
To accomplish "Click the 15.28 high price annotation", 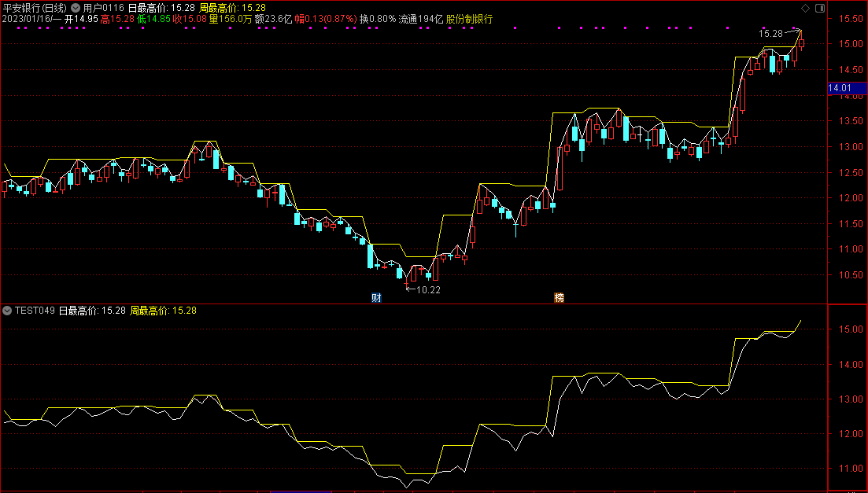I will pyautogui.click(x=770, y=33).
